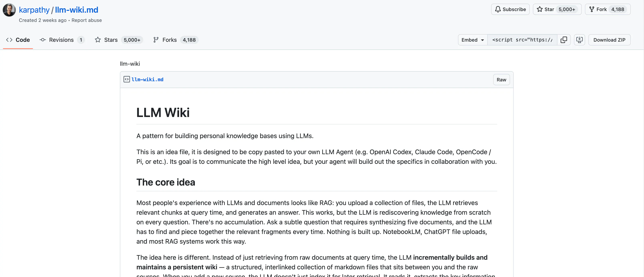Click the llm-wiki.md file name link

pyautogui.click(x=147, y=79)
